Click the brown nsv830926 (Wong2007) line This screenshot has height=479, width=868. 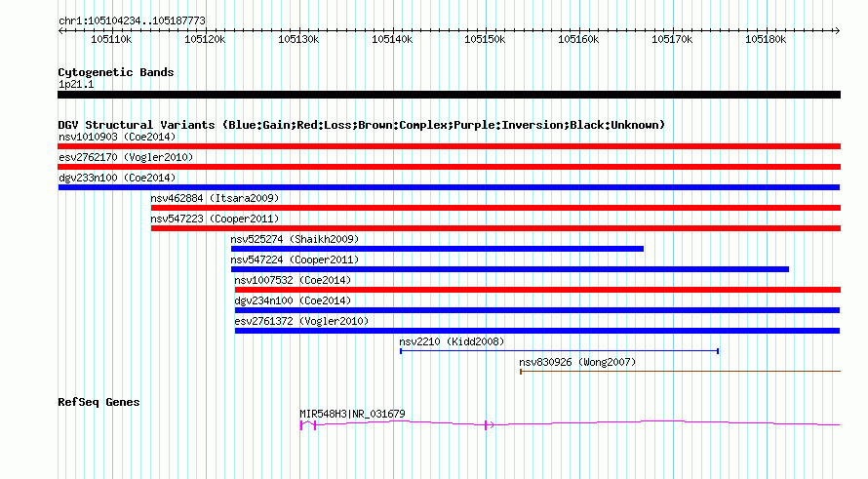pos(680,371)
